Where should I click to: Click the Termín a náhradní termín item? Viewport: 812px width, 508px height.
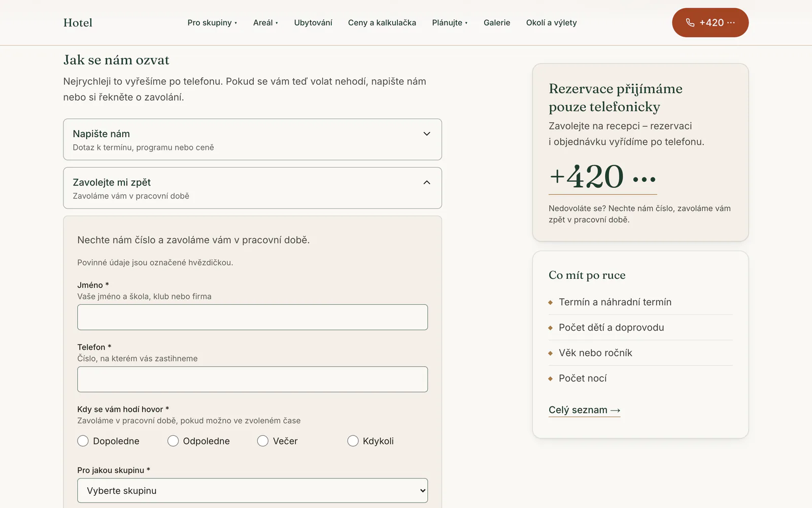(615, 302)
